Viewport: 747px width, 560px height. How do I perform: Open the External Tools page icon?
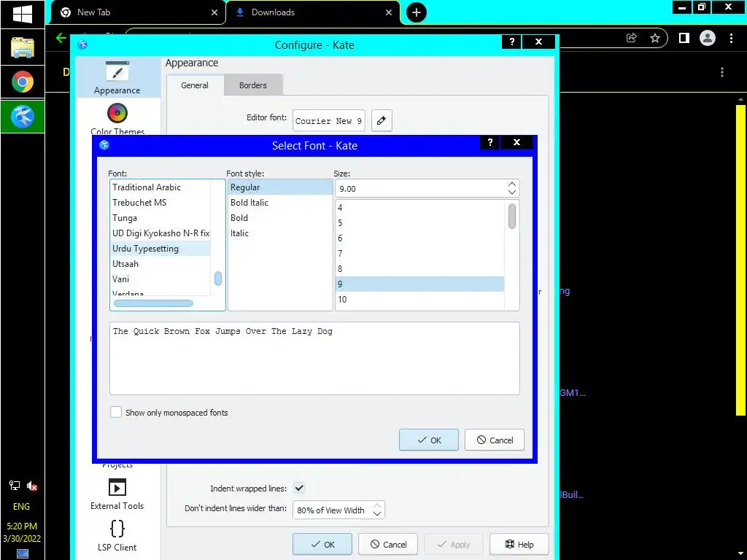[117, 488]
